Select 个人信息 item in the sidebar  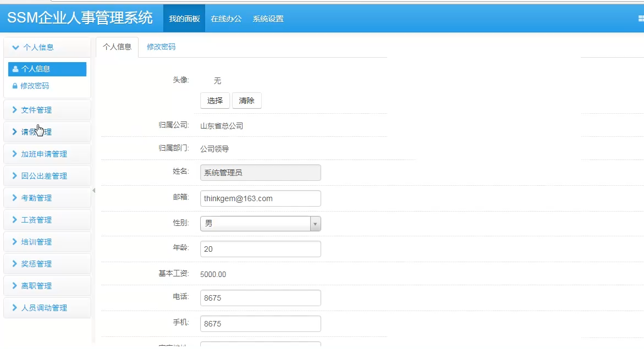(47, 69)
